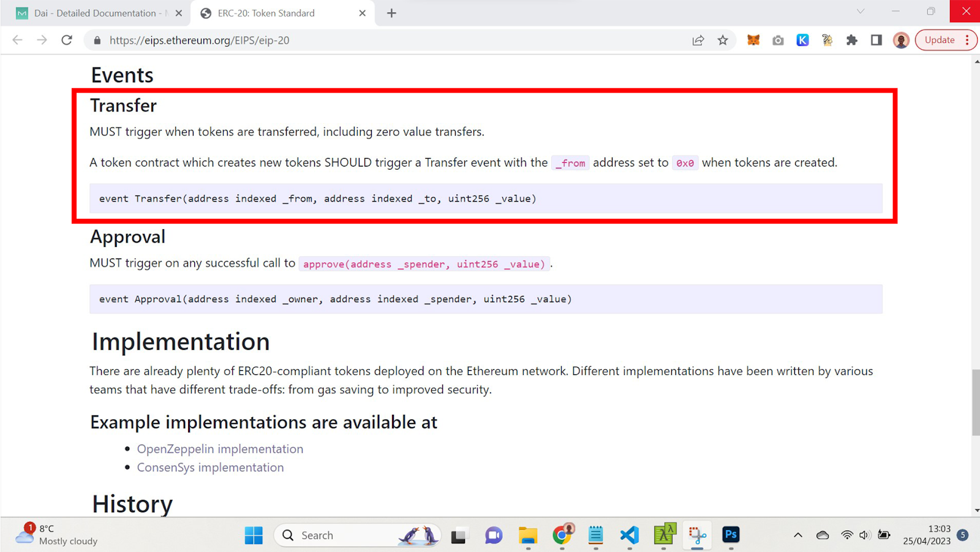Bookmark this page with the star icon
This screenshot has width=980, height=552.
tap(723, 40)
